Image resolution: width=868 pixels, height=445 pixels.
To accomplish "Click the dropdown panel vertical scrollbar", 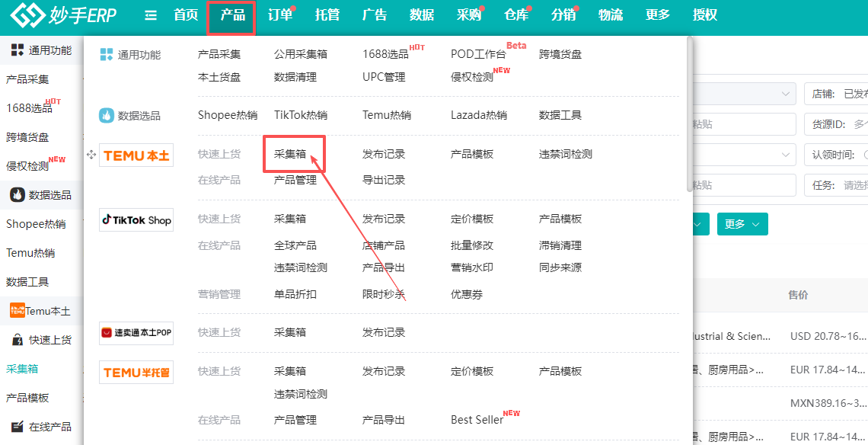I will (689, 114).
